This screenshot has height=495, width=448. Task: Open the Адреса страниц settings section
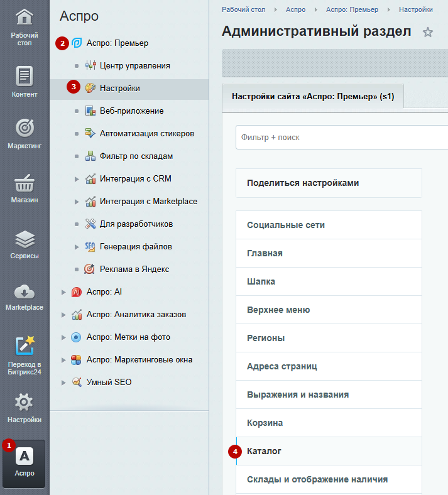329,366
